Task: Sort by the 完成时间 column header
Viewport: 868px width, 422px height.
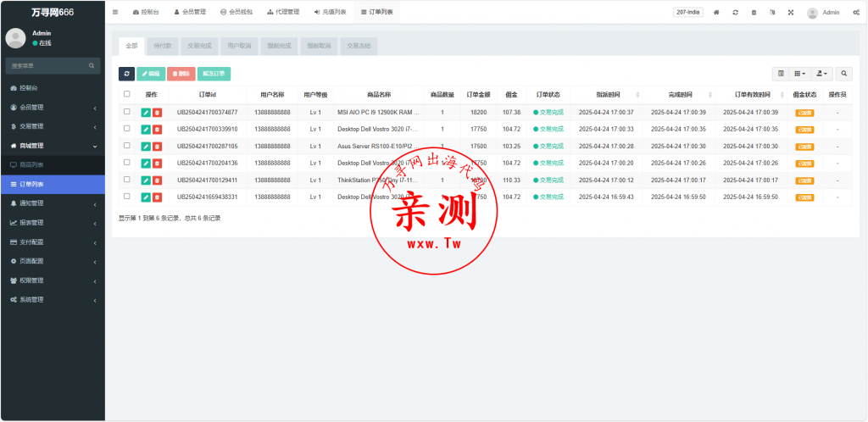Action: point(679,95)
